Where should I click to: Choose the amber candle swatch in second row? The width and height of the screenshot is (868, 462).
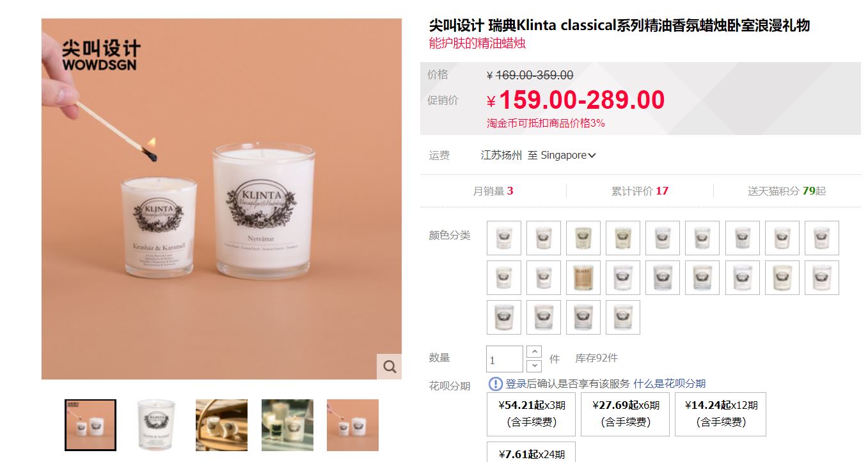pyautogui.click(x=583, y=278)
